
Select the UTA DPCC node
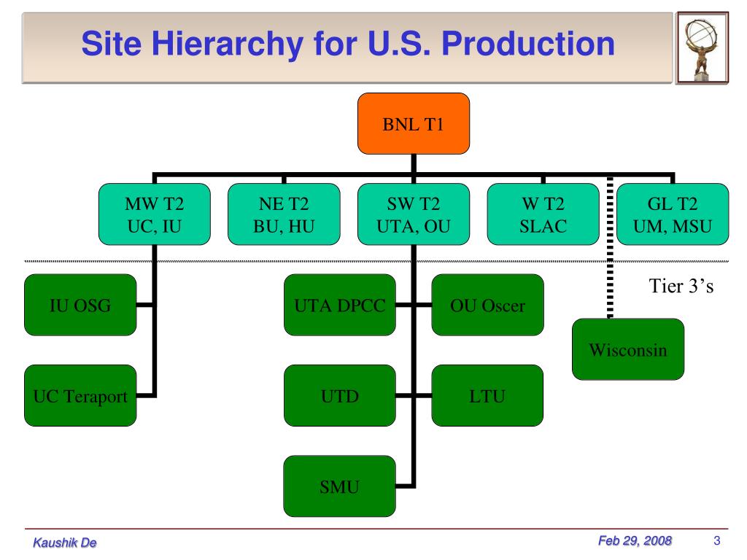[340, 305]
